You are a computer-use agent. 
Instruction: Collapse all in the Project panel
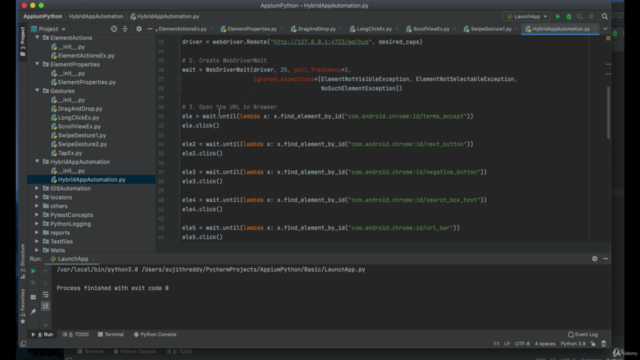coord(125,29)
